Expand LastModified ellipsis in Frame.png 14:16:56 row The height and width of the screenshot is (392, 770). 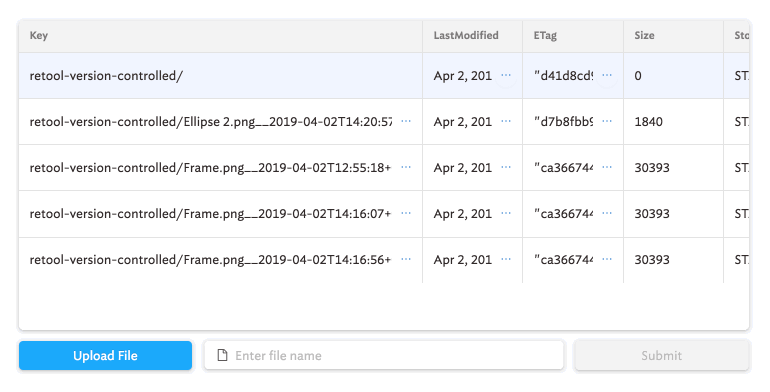506,259
